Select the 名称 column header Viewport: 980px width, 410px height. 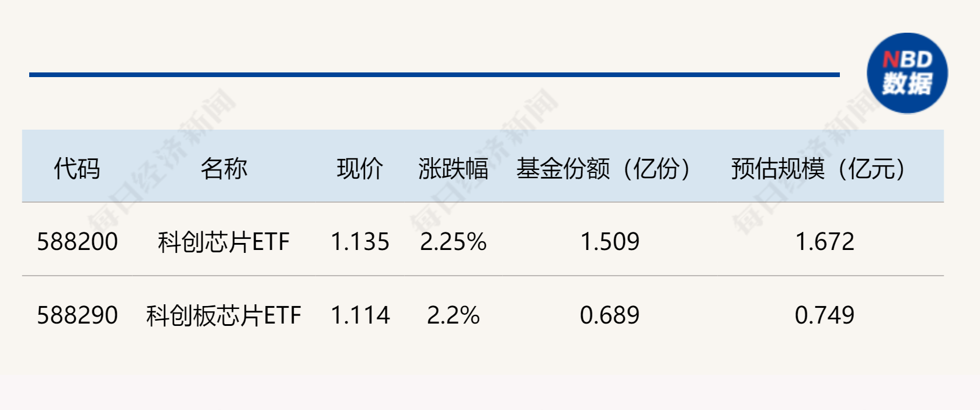(x=224, y=169)
